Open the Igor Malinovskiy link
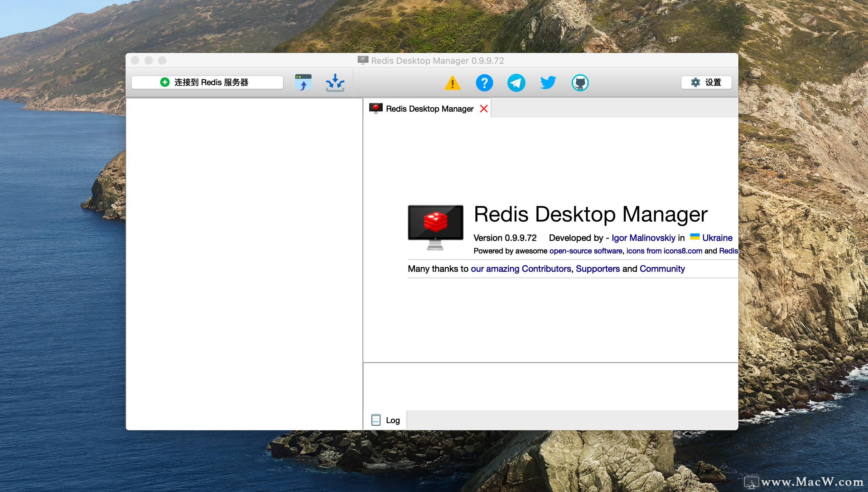Image resolution: width=868 pixels, height=492 pixels. coord(643,238)
